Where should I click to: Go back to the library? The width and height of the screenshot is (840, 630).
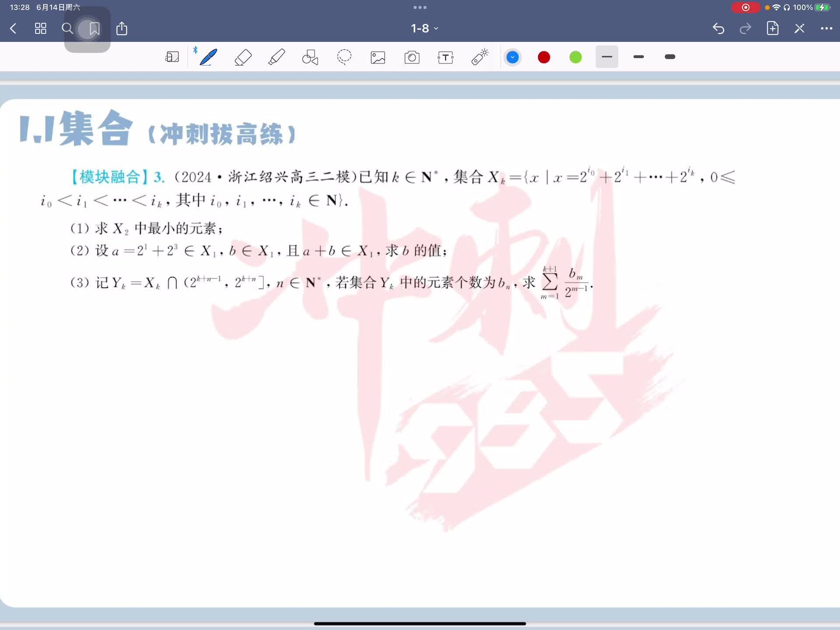(x=13, y=29)
